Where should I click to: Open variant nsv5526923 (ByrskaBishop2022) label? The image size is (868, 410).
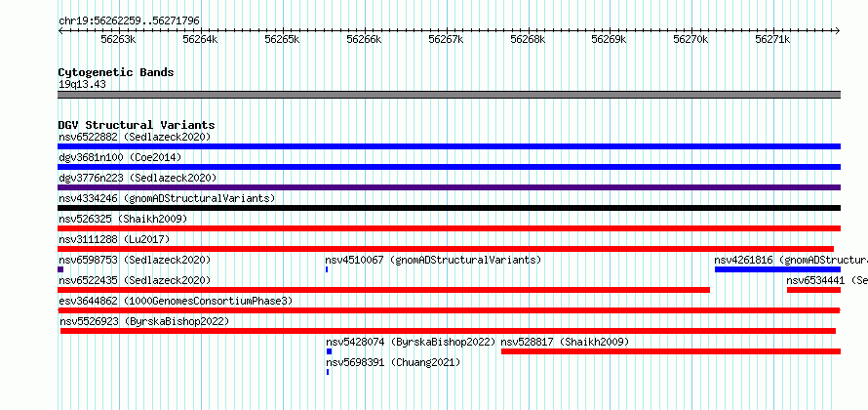click(x=144, y=321)
